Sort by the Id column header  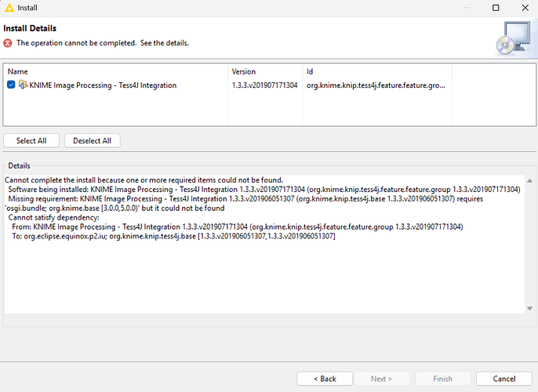coord(377,71)
